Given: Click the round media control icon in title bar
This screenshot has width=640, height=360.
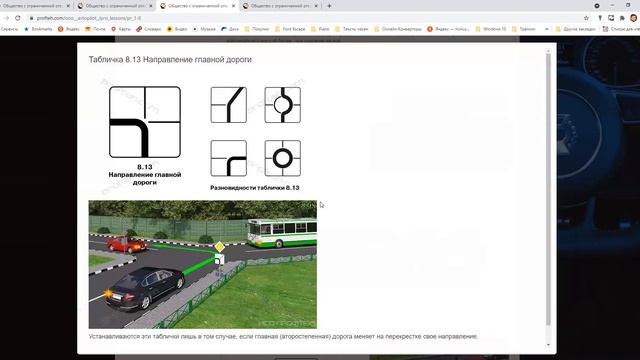Looking at the screenshot, I should 597,6.
